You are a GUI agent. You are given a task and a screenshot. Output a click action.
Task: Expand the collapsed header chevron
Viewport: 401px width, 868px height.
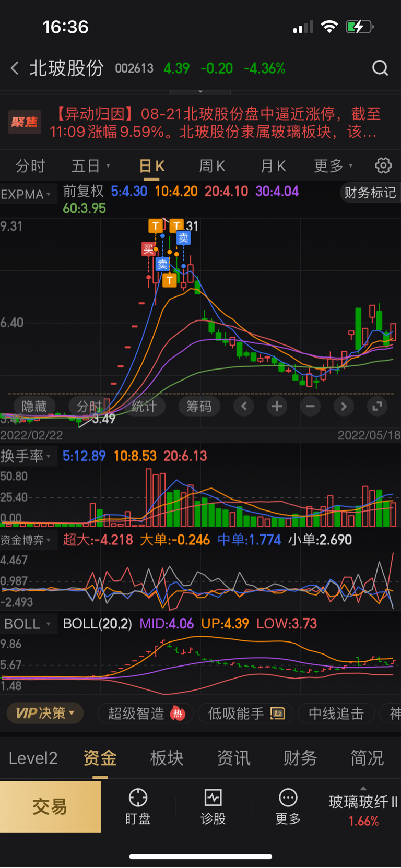(200, 91)
